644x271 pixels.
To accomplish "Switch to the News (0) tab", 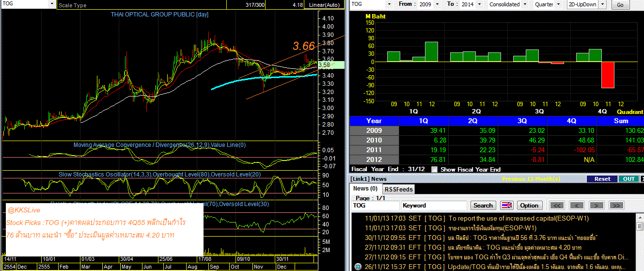I will [x=365, y=189].
